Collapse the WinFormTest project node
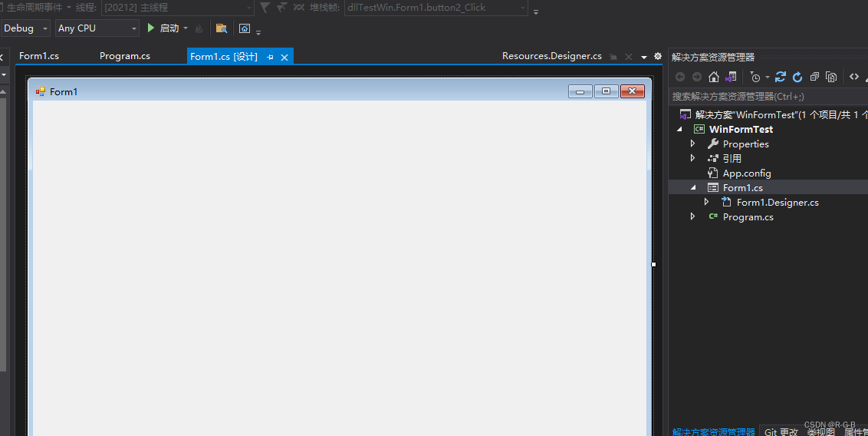The image size is (868, 436). [x=680, y=129]
